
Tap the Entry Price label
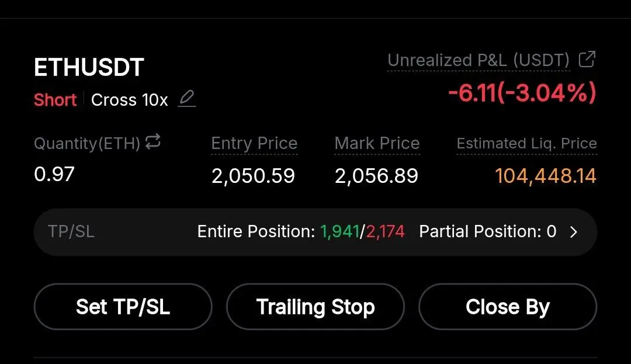click(x=254, y=143)
